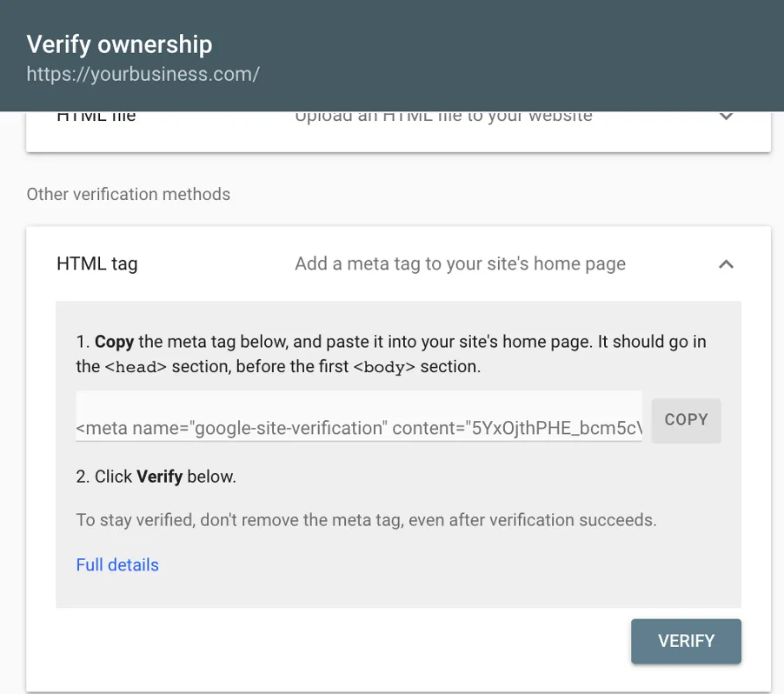This screenshot has height=694, width=784.
Task: Click the "To stay verified" reminder note
Action: tap(366, 521)
